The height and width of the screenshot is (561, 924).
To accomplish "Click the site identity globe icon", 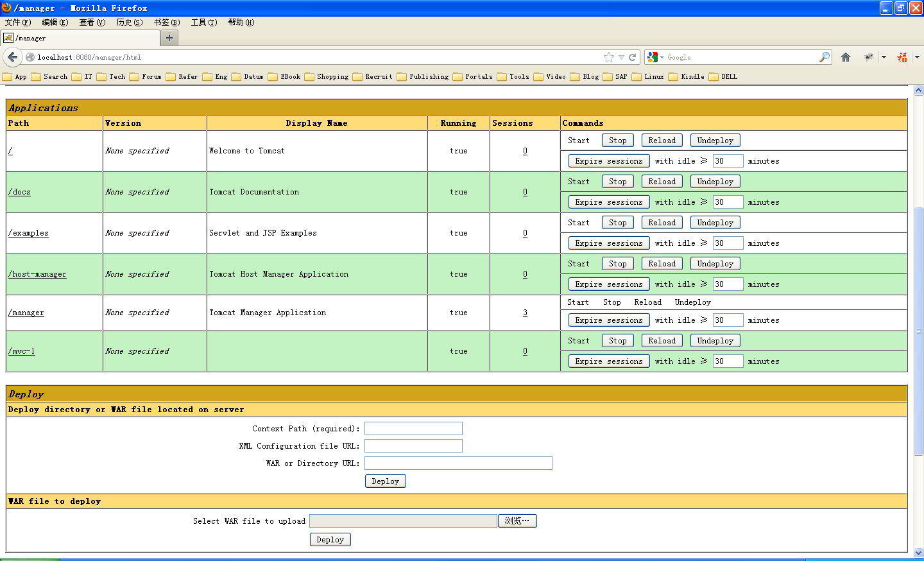I will pyautogui.click(x=30, y=57).
